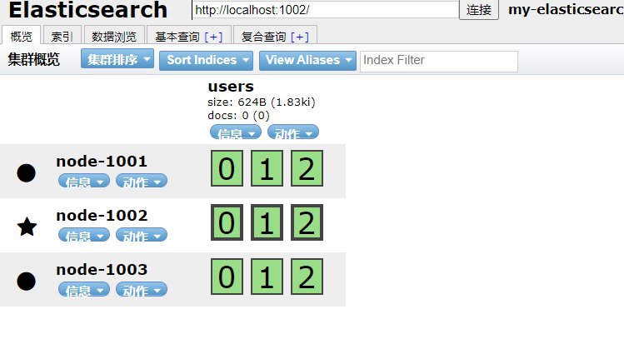624x364 pixels.
Task: Open the Sort Indices dropdown
Action: (206, 60)
